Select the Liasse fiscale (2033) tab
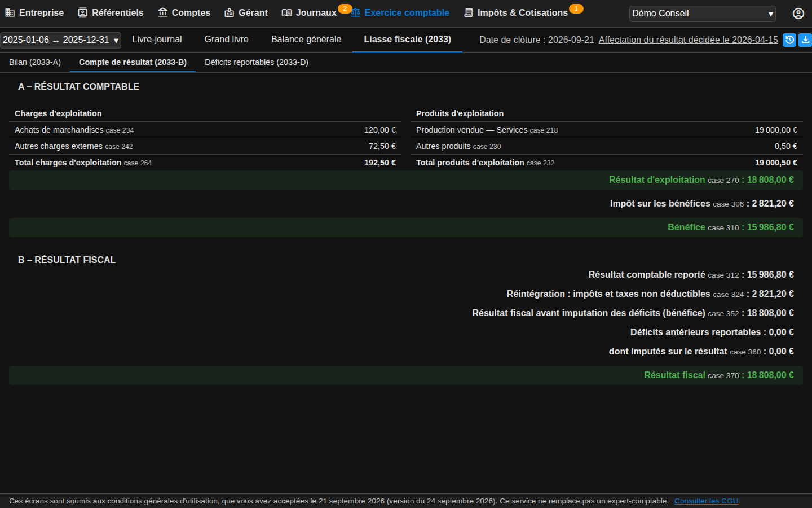Screen dimensions: 812x508 [x=407, y=40]
